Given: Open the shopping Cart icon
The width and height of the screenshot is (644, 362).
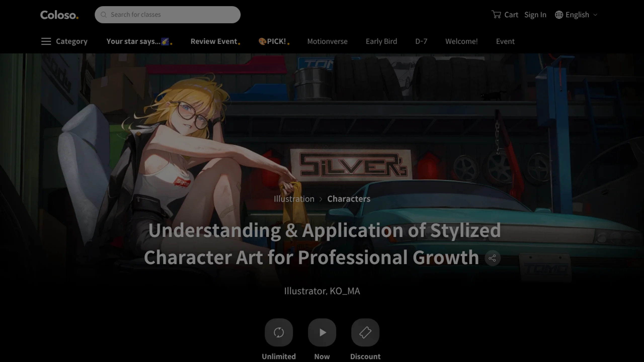Looking at the screenshot, I should click(x=496, y=14).
